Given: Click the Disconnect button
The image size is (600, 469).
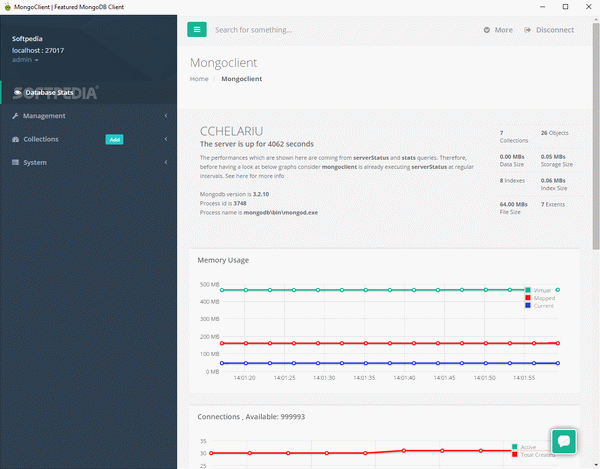Looking at the screenshot, I should pos(549,30).
